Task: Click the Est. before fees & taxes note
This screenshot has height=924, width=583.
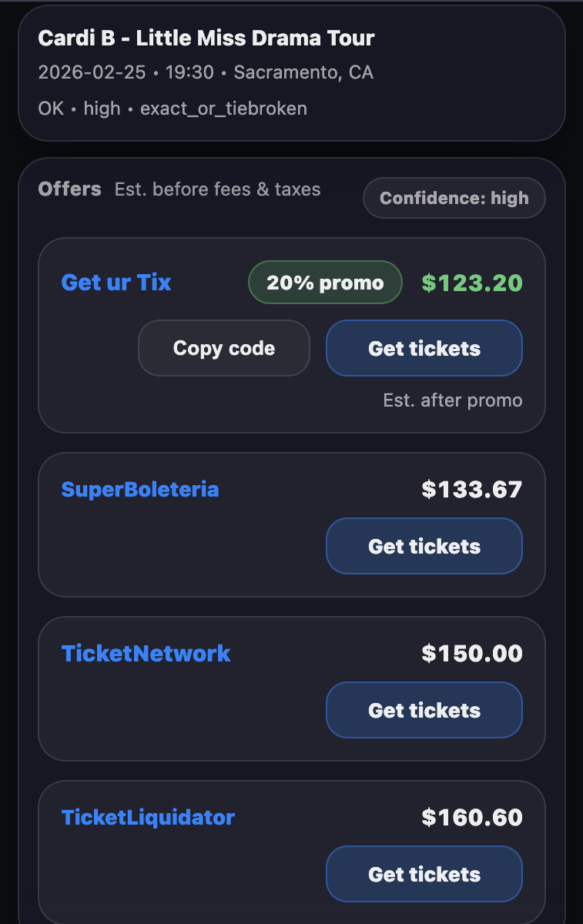Action: (x=216, y=189)
